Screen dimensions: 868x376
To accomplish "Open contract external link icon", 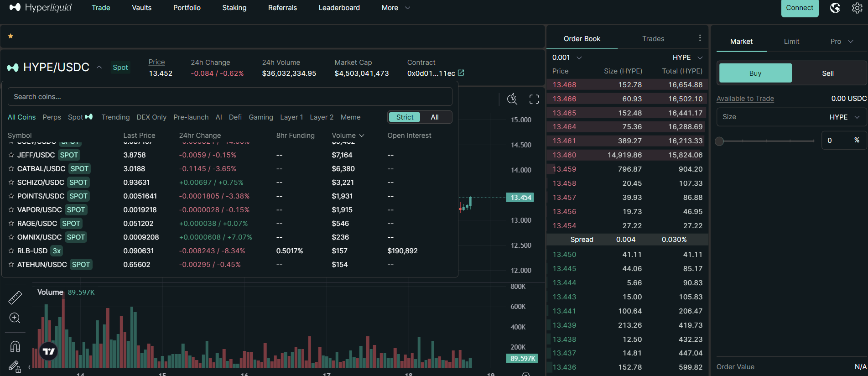I will click(461, 73).
